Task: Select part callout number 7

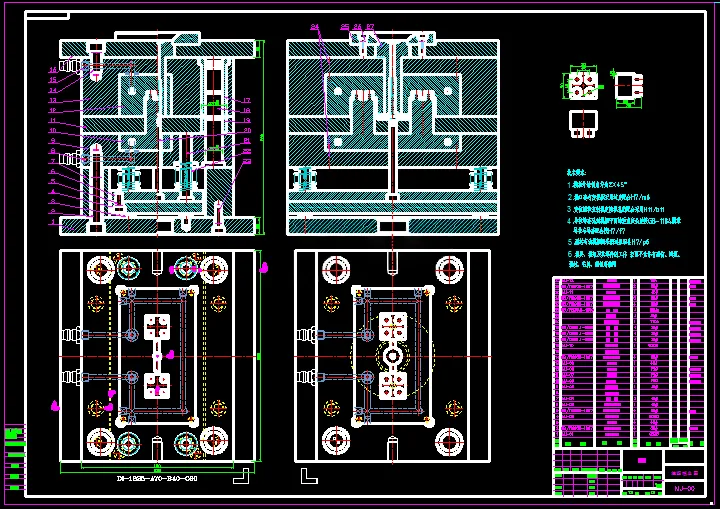Action: 53,161
